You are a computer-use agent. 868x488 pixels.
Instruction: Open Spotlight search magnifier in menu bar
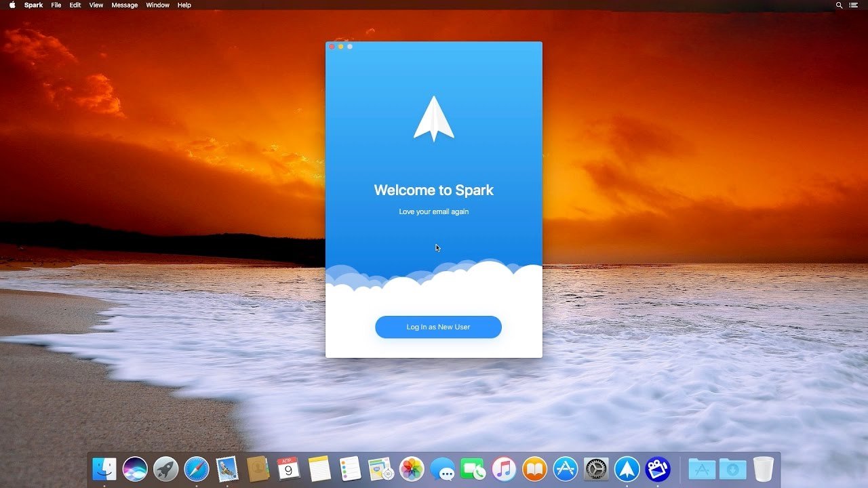[839, 5]
